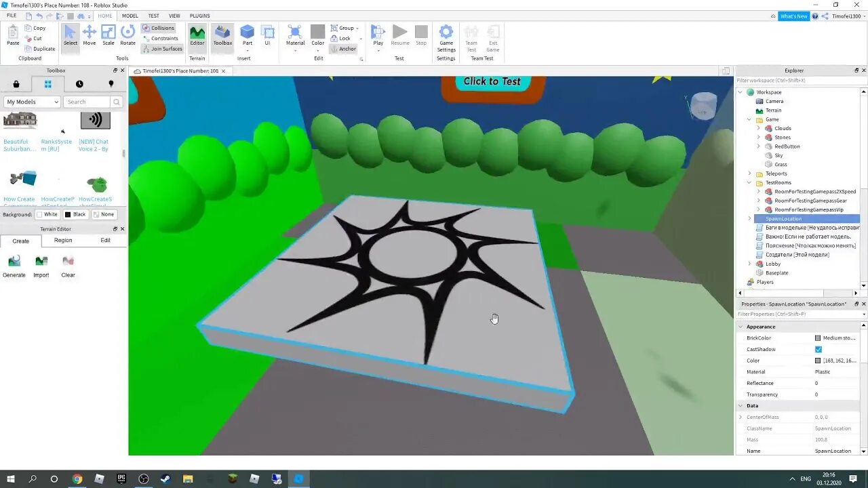The image size is (868, 488).
Task: Expand the Teleports folder
Action: pos(749,174)
